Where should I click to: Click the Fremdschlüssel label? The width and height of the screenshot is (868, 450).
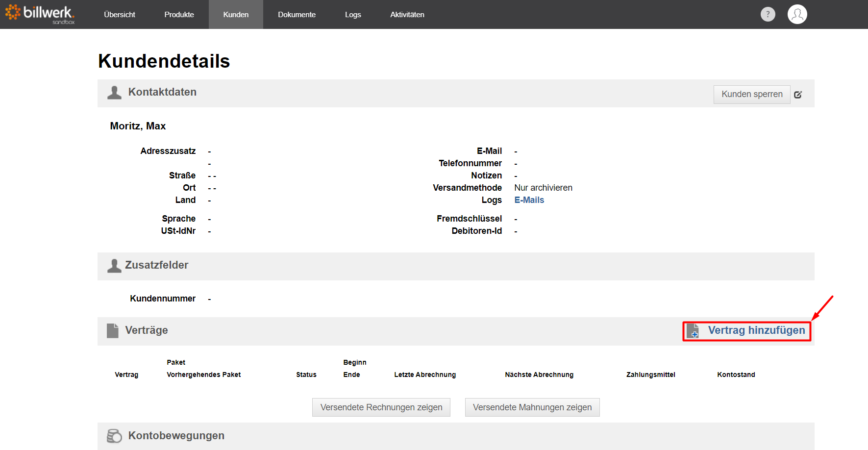[469, 219]
